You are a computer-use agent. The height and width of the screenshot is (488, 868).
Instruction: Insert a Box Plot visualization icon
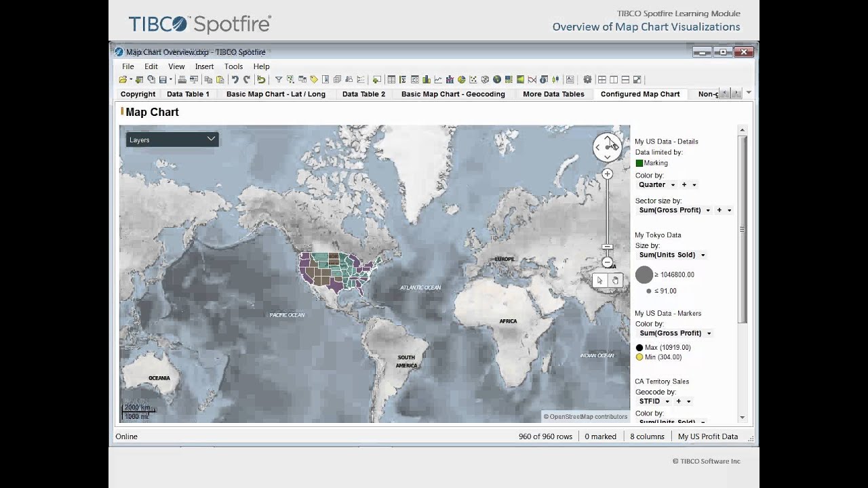(555, 79)
